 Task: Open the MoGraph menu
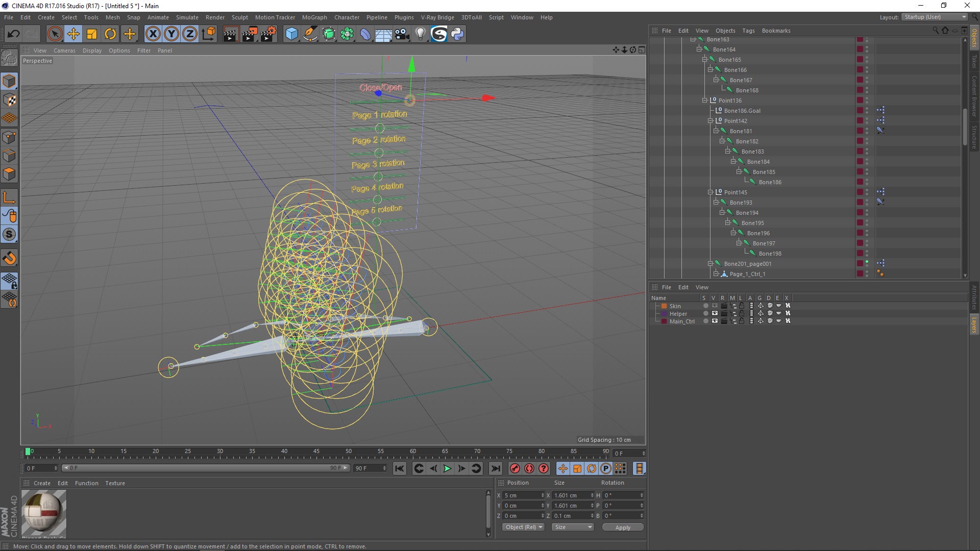coord(314,17)
